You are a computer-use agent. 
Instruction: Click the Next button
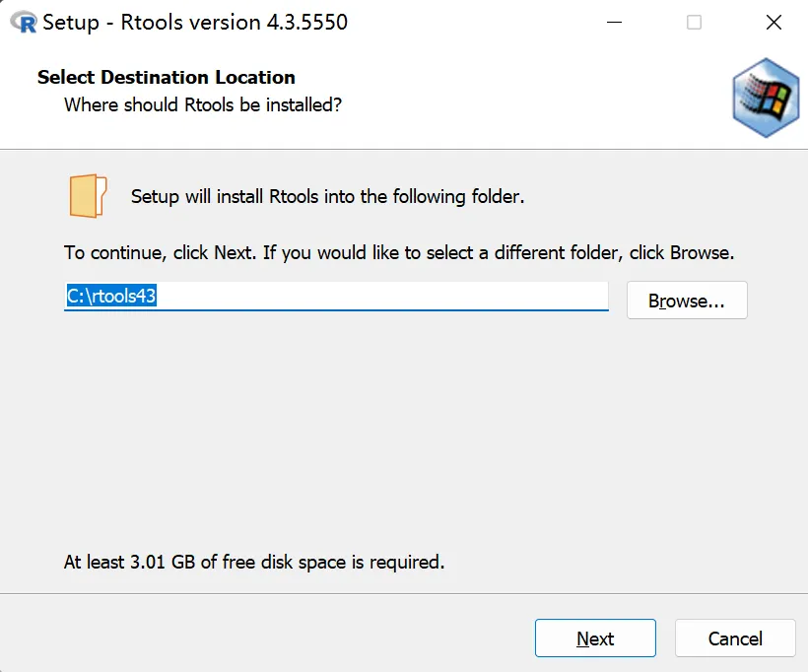point(595,638)
